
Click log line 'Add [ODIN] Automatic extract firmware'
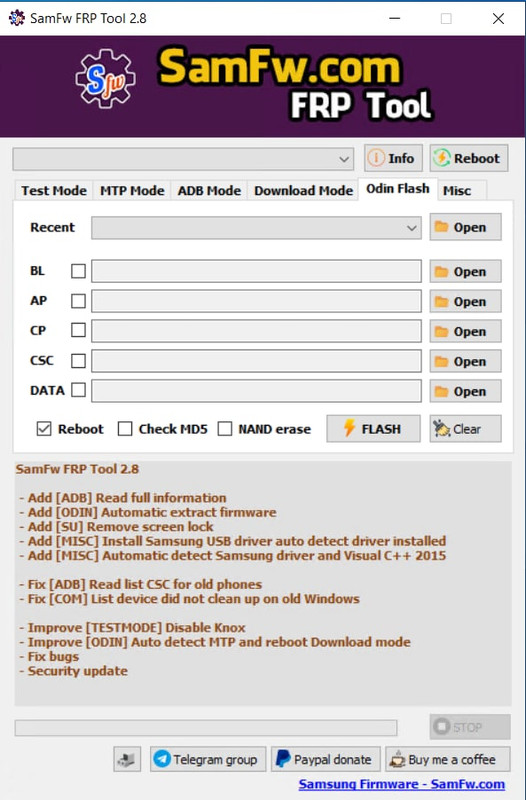[148, 512]
